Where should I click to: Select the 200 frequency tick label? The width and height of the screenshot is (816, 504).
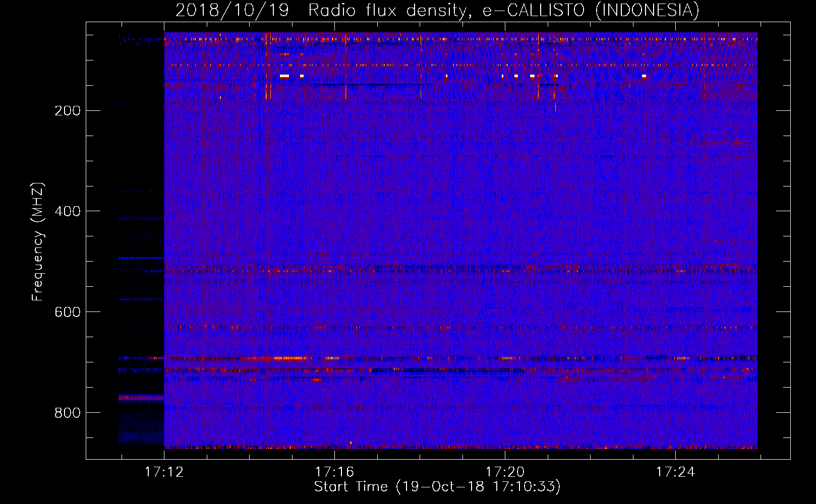click(x=68, y=111)
